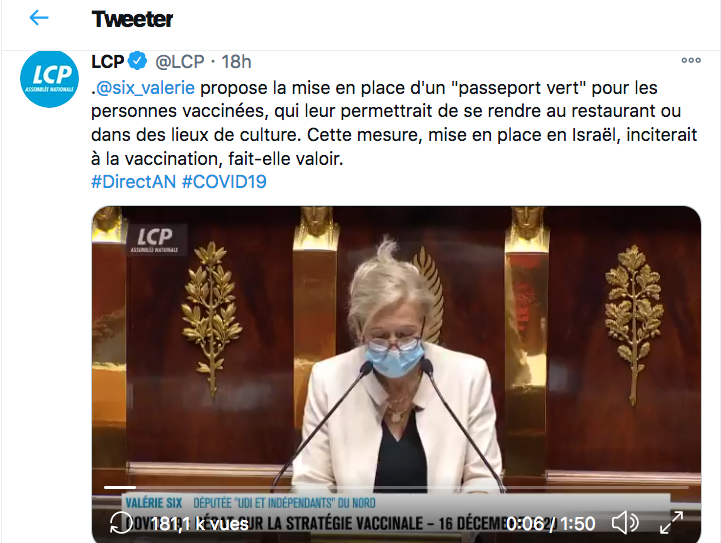Click the tweet text about passeport vert

point(394,123)
